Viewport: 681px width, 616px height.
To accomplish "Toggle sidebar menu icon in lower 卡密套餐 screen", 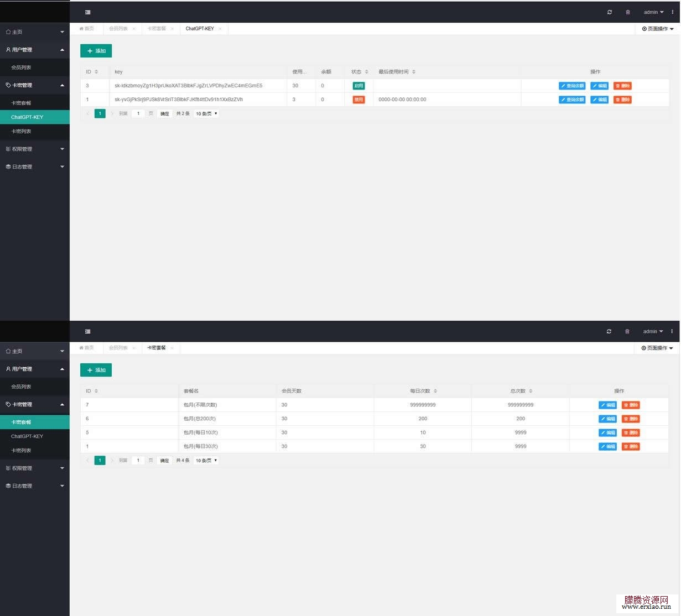I will [87, 331].
